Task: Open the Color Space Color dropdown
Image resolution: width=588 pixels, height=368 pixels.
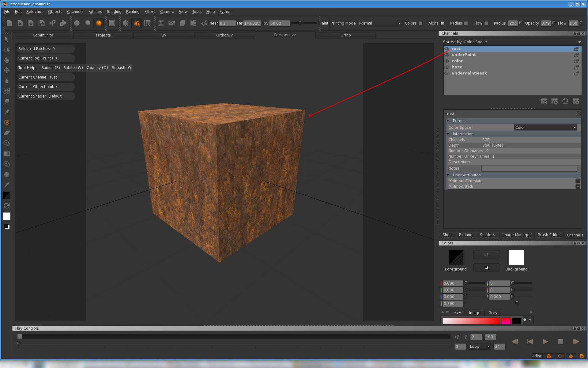Action: (x=545, y=128)
